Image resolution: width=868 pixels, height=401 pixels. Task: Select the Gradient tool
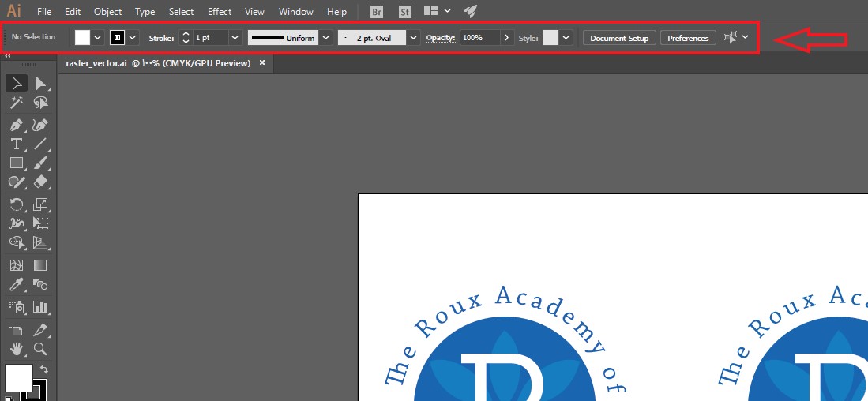click(40, 265)
